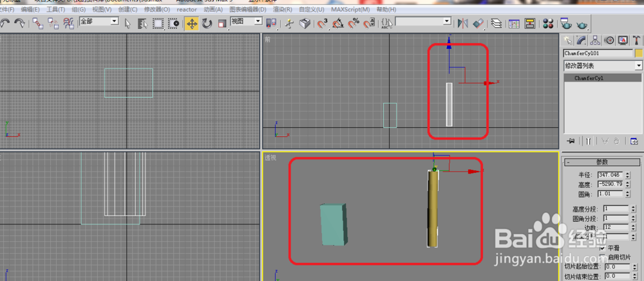Choose the Bind to Space Warp tool
This screenshot has width=644, height=281.
69,23
